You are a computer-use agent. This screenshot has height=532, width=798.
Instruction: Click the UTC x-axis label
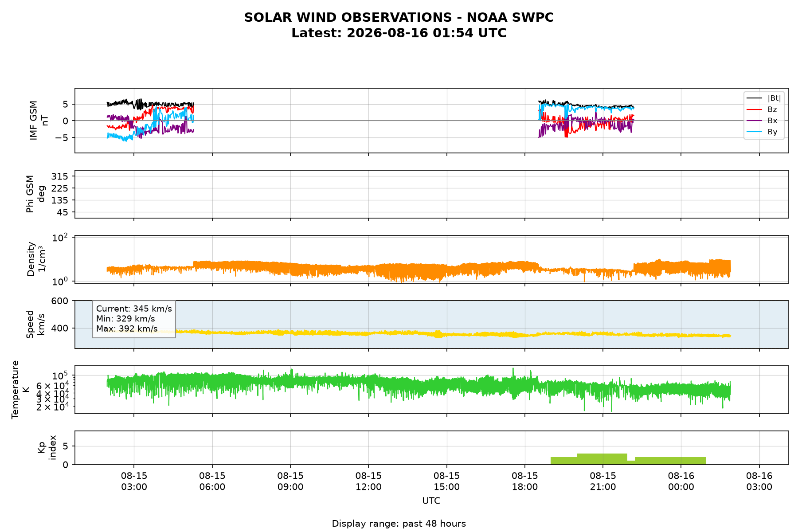(x=431, y=501)
